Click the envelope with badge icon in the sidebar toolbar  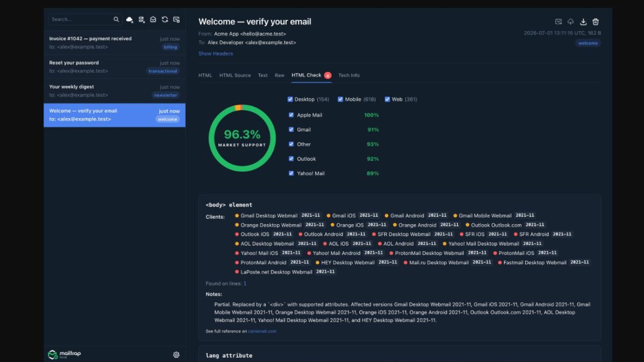[176, 19]
